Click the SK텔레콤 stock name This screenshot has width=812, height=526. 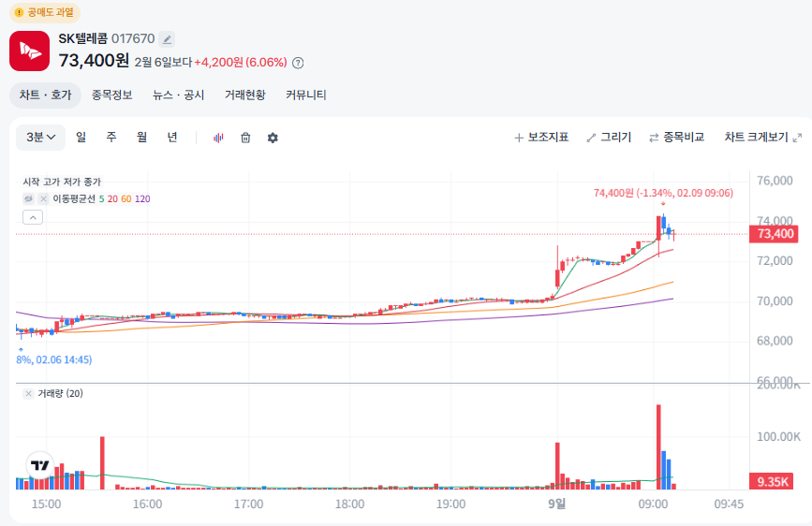tap(82, 38)
